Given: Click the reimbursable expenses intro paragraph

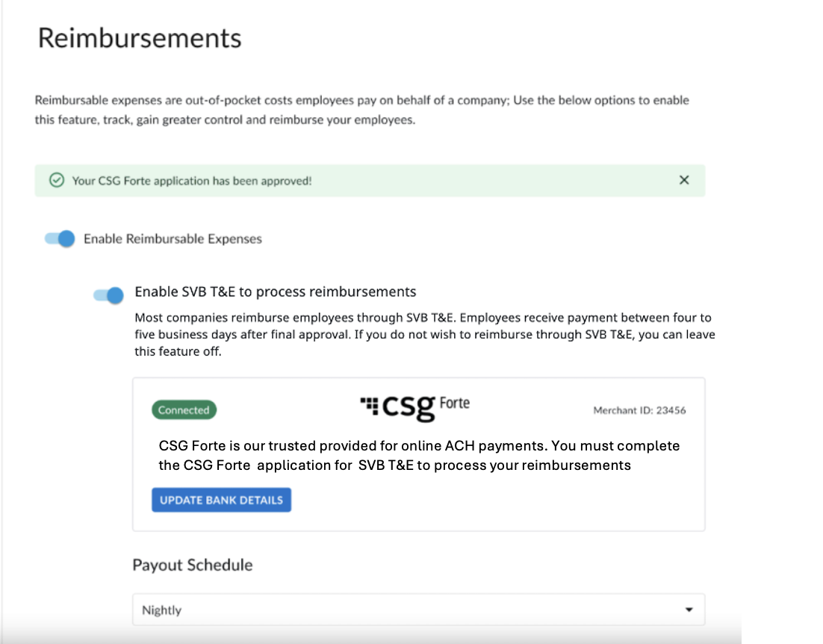Looking at the screenshot, I should point(361,110).
